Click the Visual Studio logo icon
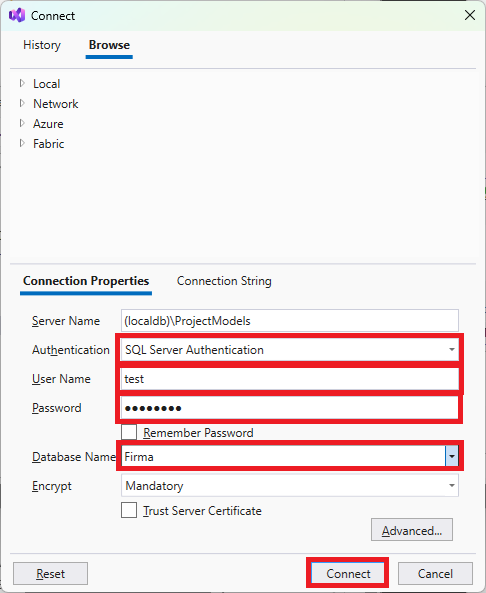Image resolution: width=486 pixels, height=593 pixels. 17,16
